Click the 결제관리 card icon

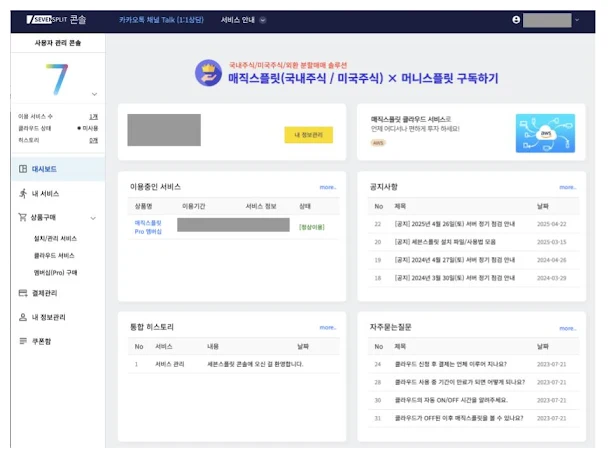pos(23,293)
